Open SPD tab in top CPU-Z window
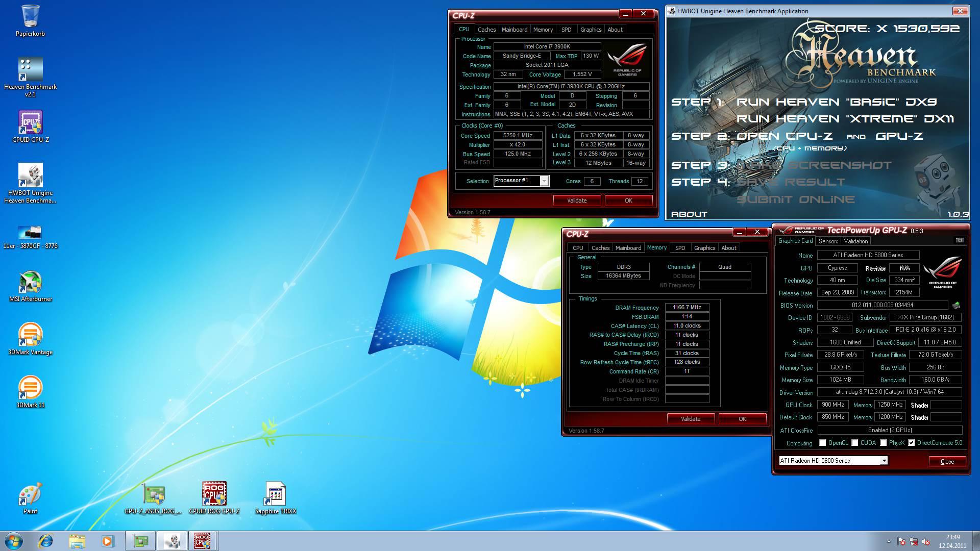This screenshot has width=980, height=551. pos(566,30)
